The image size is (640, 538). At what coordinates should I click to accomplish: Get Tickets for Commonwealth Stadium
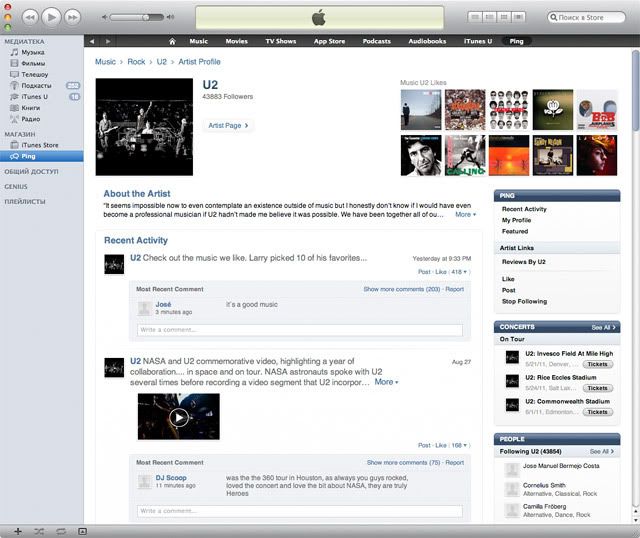click(598, 412)
